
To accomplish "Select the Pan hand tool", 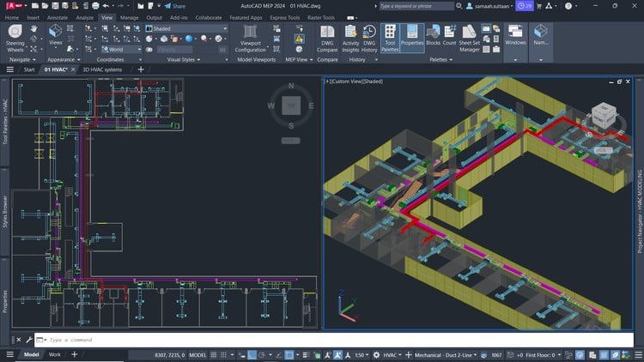I will [33, 28].
